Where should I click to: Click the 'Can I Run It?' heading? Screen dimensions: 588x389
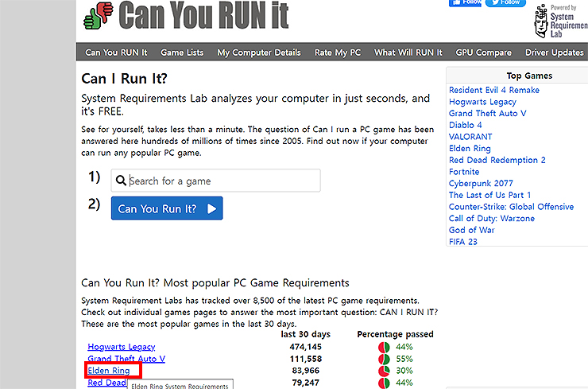tap(124, 79)
